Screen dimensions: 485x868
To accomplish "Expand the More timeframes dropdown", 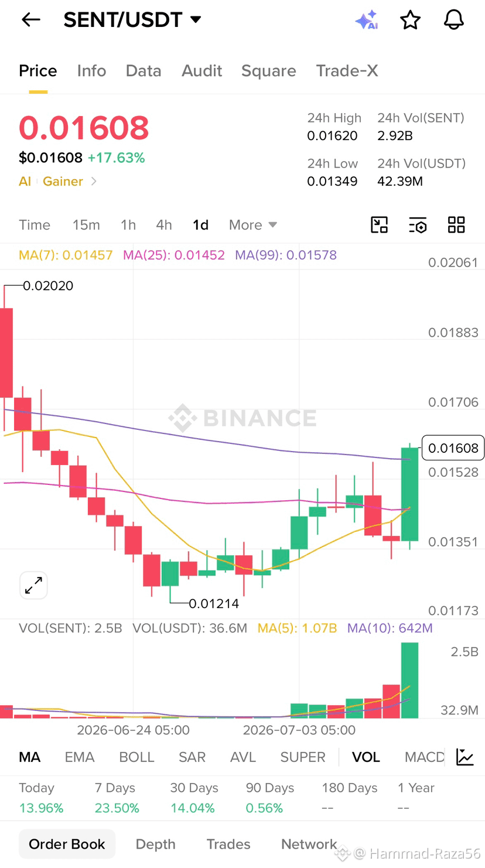I will (x=253, y=225).
